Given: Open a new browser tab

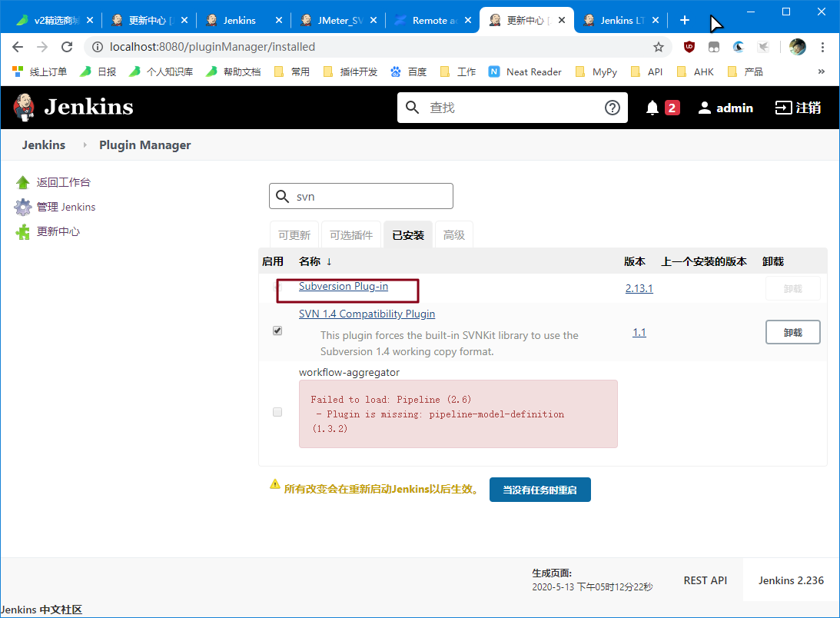Looking at the screenshot, I should pos(684,20).
